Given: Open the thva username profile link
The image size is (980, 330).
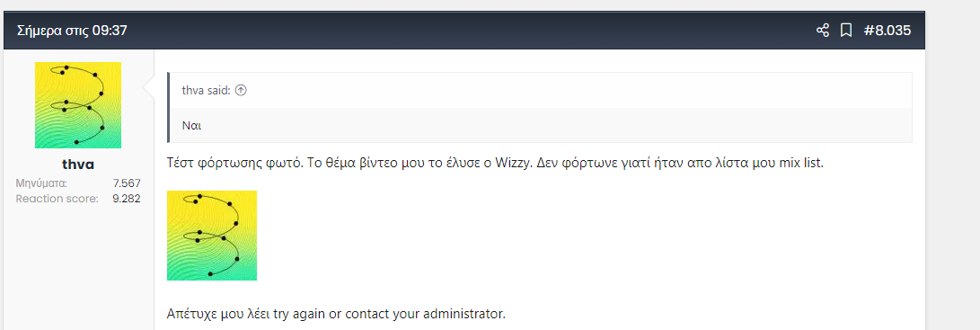Looking at the screenshot, I should 78,165.
